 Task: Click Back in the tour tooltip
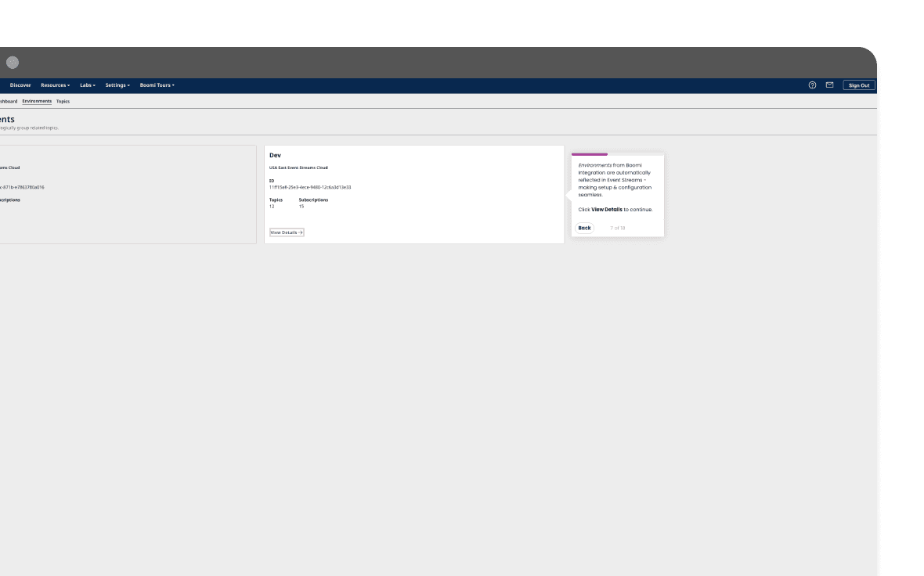(x=584, y=228)
